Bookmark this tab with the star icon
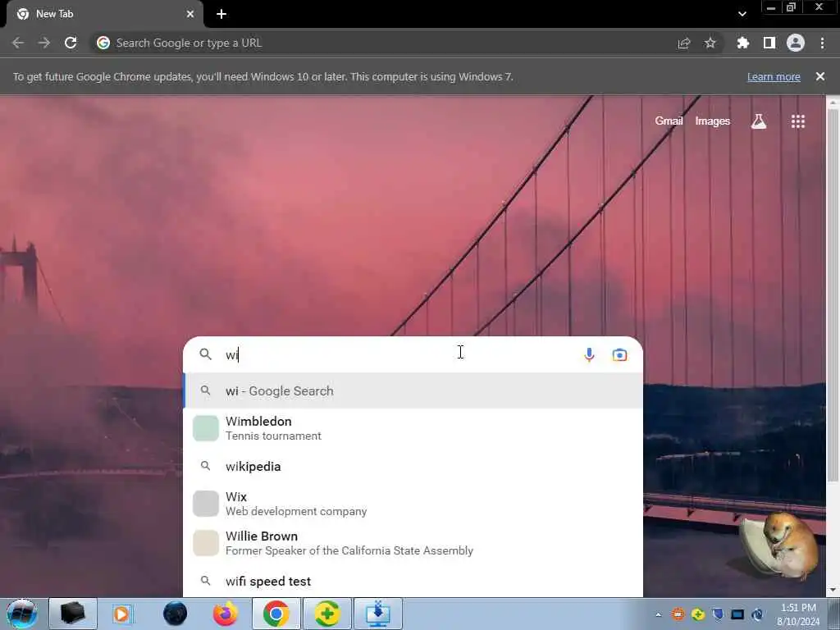This screenshot has height=630, width=840. pyautogui.click(x=710, y=43)
